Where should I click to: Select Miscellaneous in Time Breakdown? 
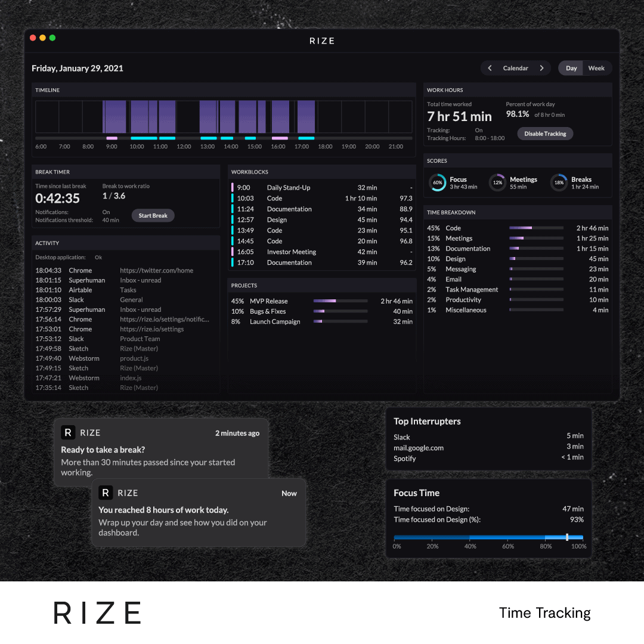click(518, 310)
